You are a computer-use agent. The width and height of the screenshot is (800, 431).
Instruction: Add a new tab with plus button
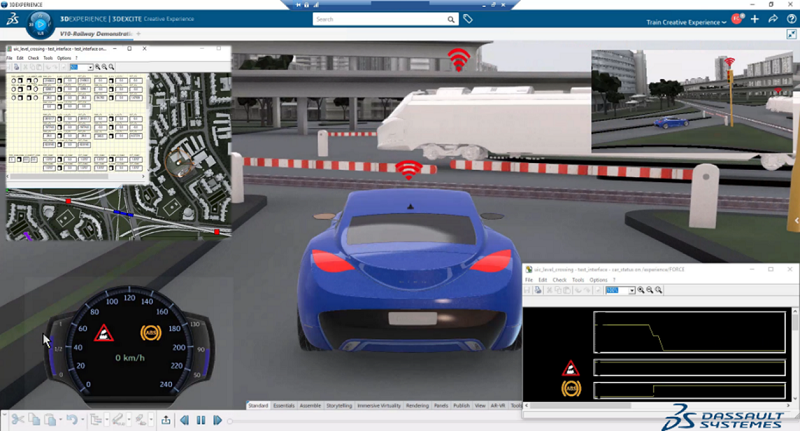[138, 34]
